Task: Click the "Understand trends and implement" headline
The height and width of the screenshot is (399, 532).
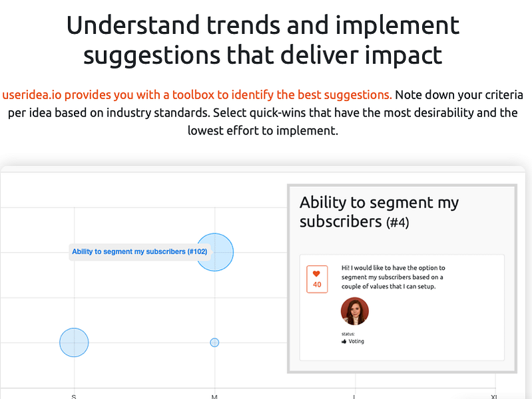Action: [x=263, y=25]
